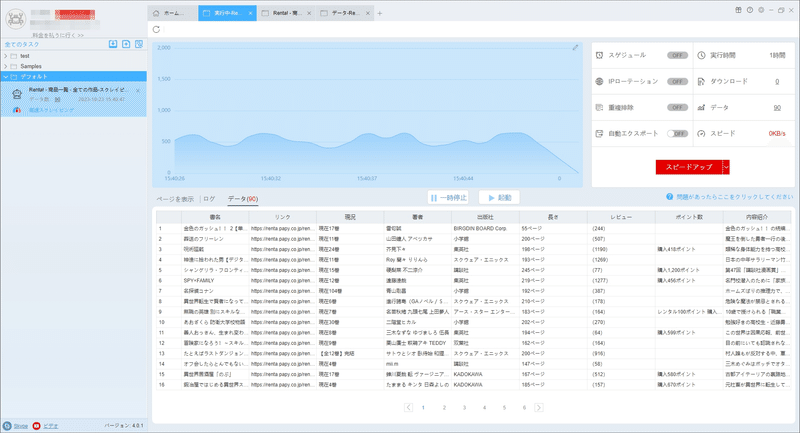The width and height of the screenshot is (800, 433).
Task: Toggle the 自動エクスポート switch
Action: 677,134
